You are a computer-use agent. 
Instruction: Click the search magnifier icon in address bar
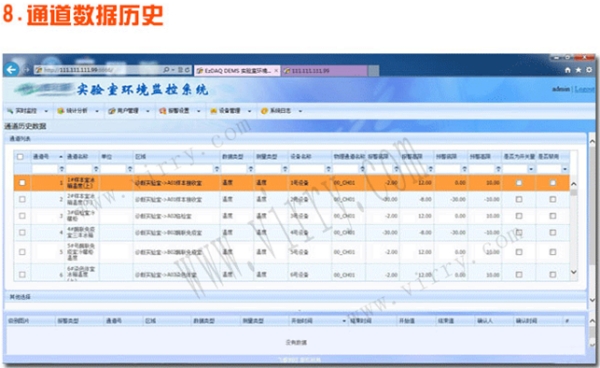coord(166,70)
